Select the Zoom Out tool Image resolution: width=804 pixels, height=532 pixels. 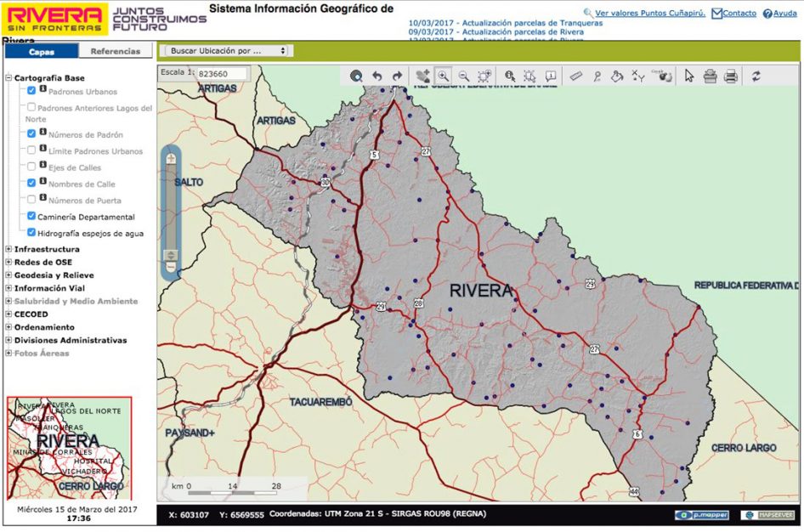click(x=465, y=76)
